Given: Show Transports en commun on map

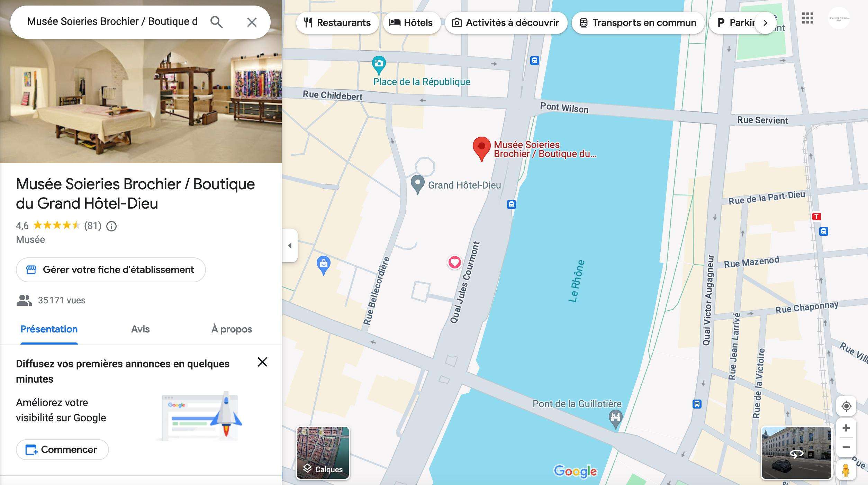Looking at the screenshot, I should [638, 23].
